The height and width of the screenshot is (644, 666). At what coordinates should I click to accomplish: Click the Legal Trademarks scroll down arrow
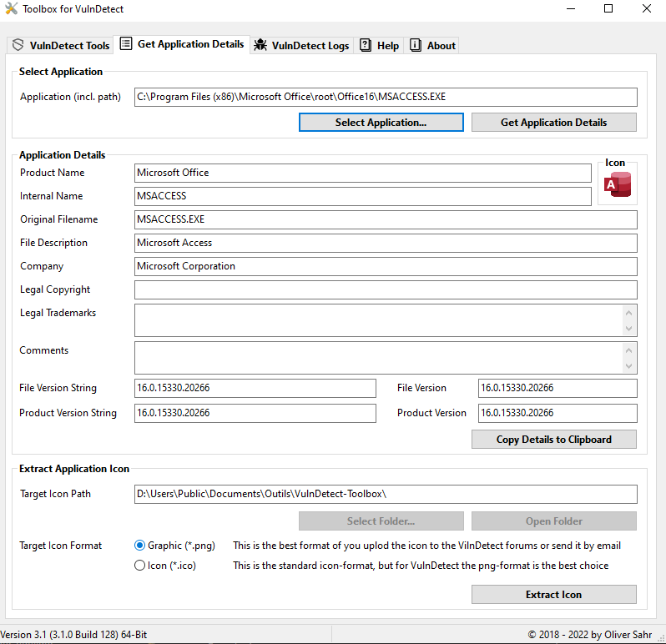click(629, 329)
